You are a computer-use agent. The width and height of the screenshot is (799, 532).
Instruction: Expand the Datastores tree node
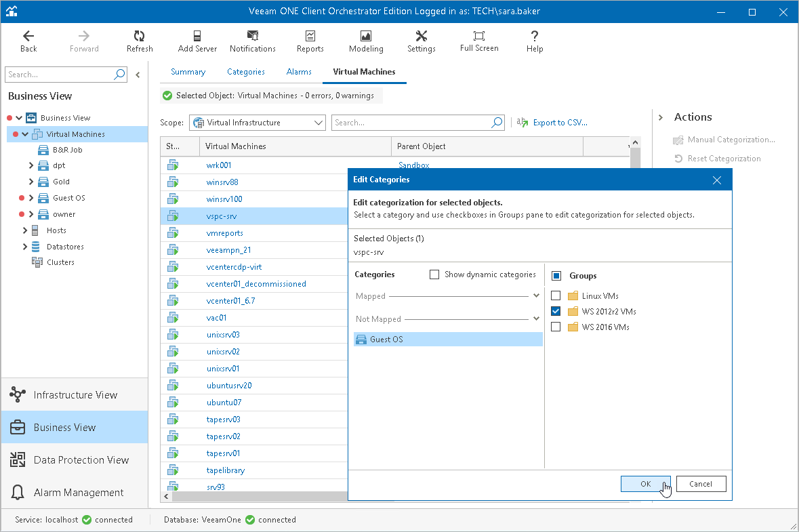coord(25,247)
